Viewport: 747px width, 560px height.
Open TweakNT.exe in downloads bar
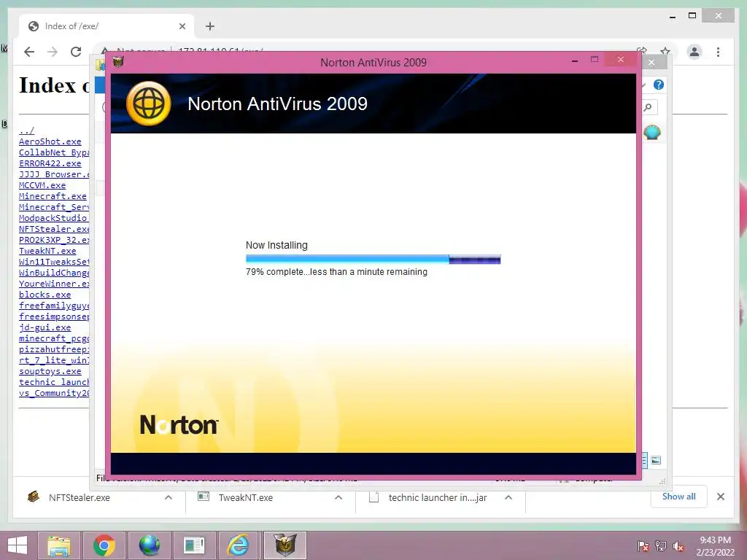point(245,497)
